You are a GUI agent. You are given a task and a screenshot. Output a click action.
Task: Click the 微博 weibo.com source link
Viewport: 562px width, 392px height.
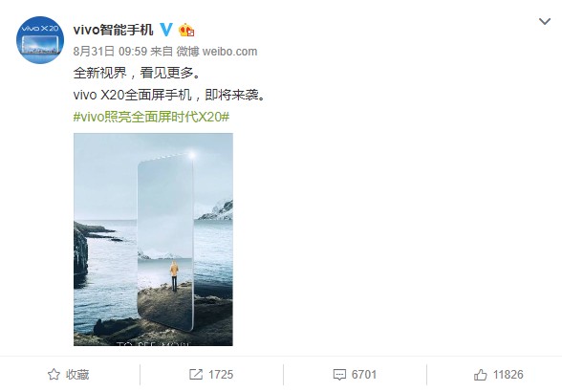click(x=216, y=52)
